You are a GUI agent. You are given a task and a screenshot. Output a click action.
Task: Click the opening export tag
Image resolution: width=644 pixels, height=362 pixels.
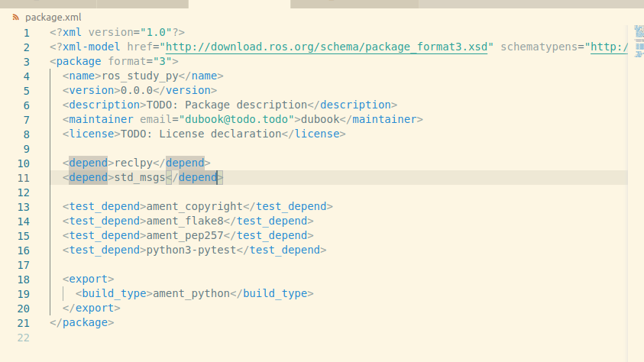click(89, 279)
